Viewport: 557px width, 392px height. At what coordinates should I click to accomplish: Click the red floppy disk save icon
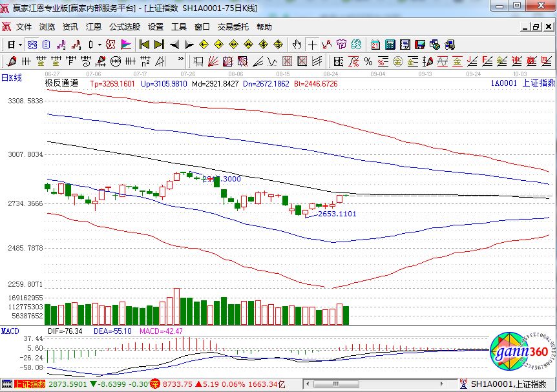419,45
